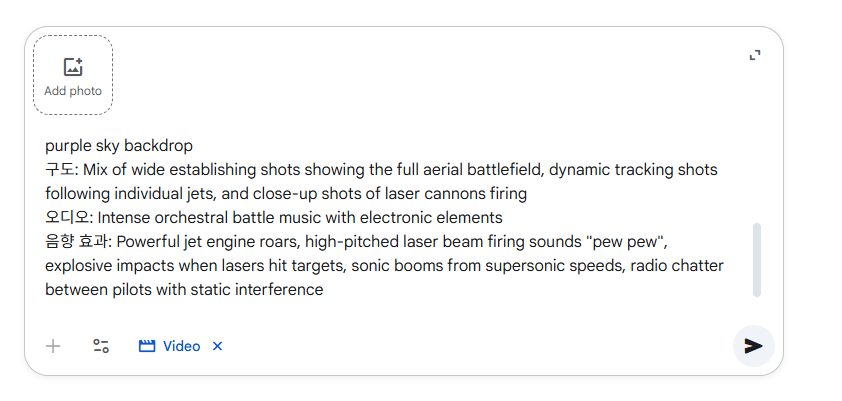Place cursor at the '음향 효과:' label

(78, 242)
